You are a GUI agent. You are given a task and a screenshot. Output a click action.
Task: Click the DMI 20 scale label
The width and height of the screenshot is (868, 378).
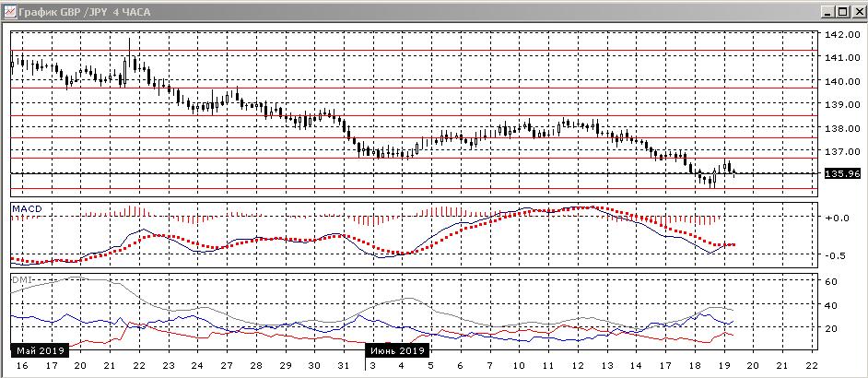click(831, 328)
